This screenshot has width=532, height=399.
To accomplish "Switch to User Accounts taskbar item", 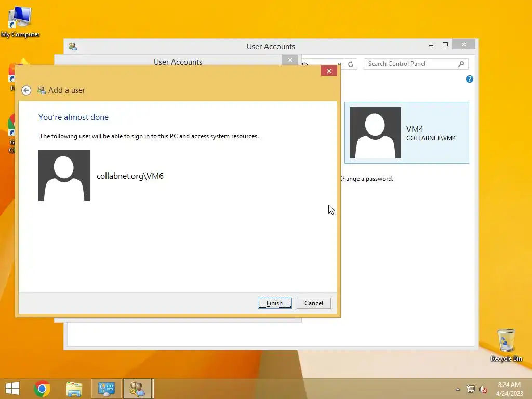I will [137, 389].
